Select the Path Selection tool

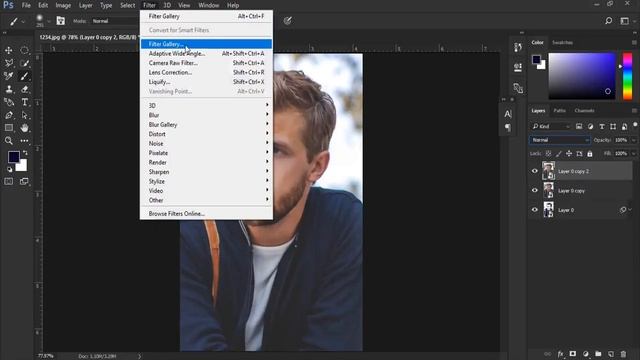point(24,115)
